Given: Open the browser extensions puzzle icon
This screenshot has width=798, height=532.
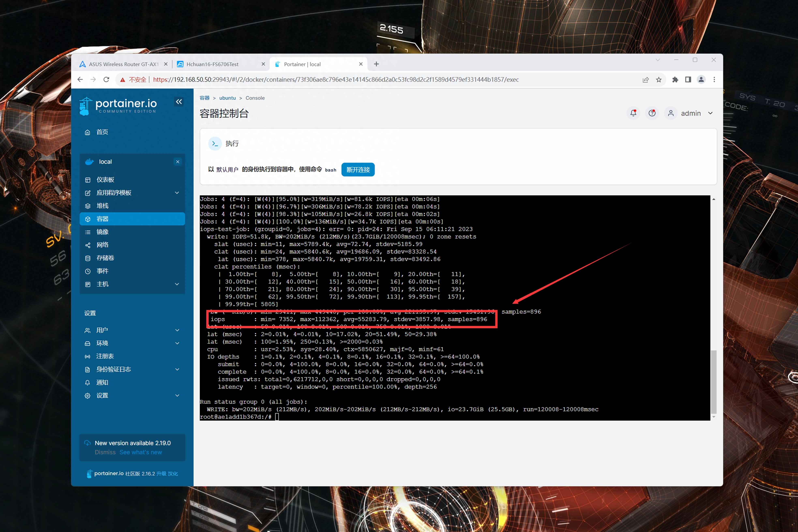Looking at the screenshot, I should [675, 79].
